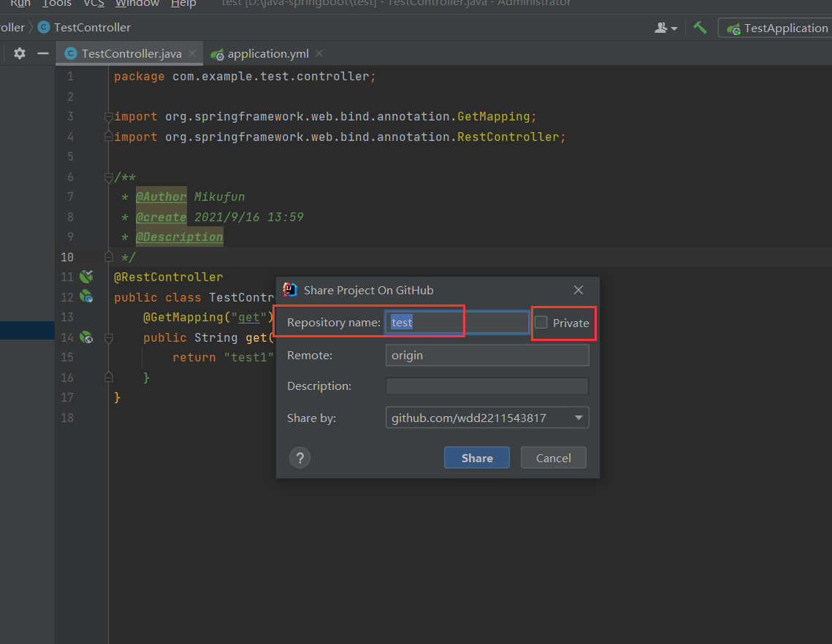
Task: Click the Mikufun author name
Action: tap(219, 197)
